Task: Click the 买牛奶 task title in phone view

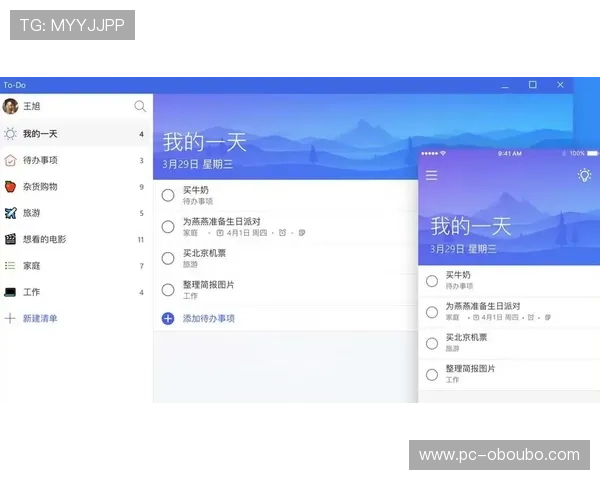Action: (458, 275)
